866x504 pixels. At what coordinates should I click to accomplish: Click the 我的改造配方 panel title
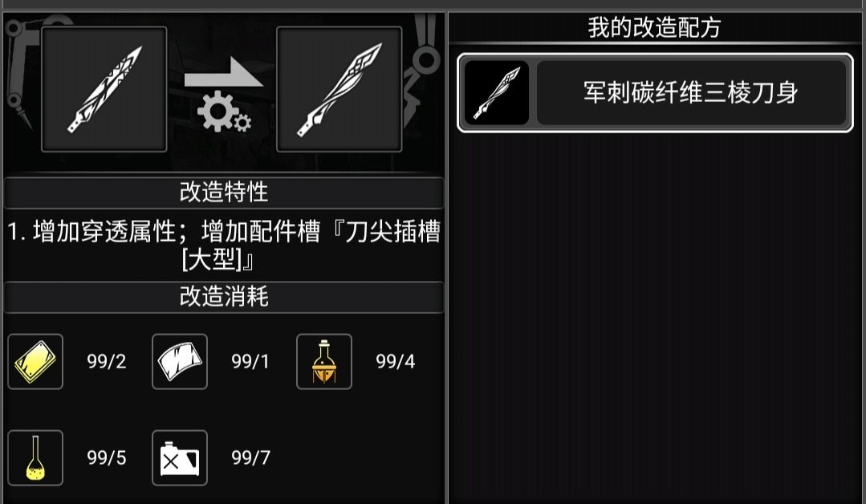tap(654, 27)
